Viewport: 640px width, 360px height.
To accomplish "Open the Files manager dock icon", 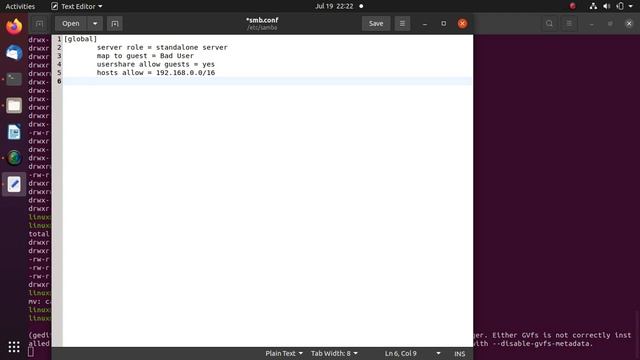I will click(x=14, y=106).
